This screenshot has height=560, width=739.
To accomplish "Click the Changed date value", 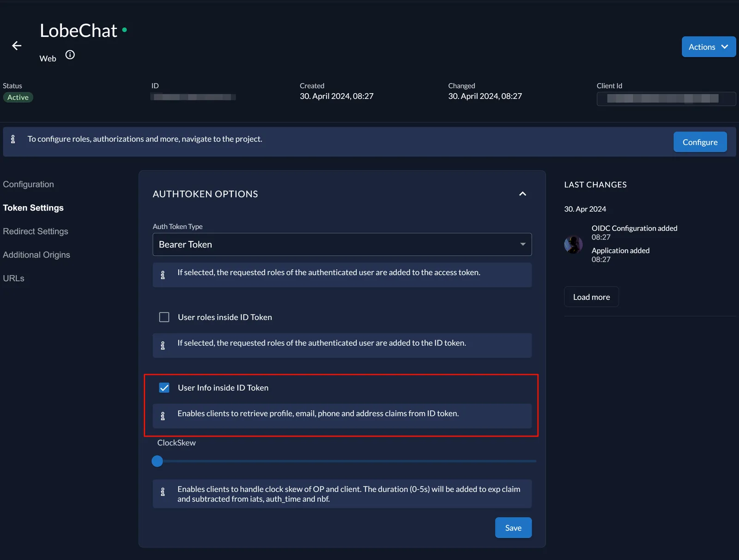I will coord(485,96).
